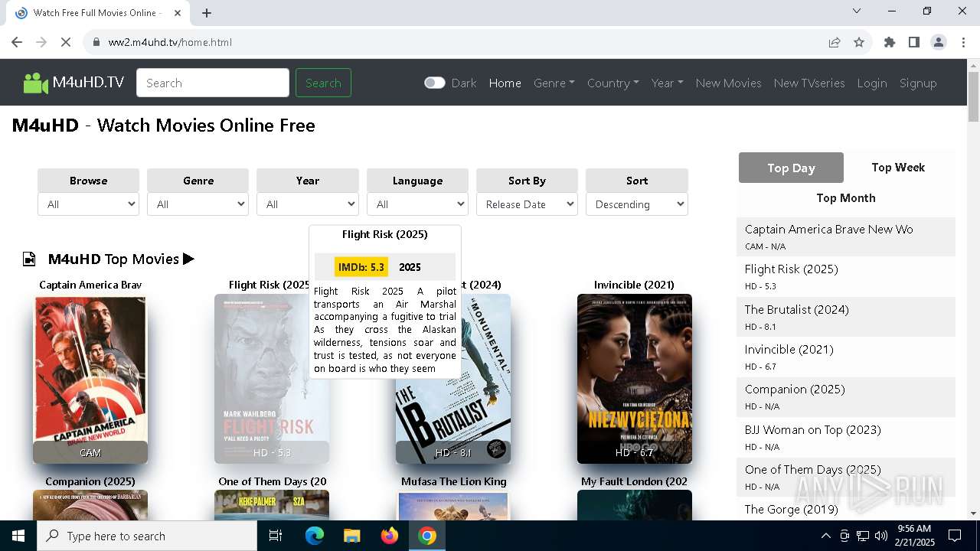Click in the site Search input field
Screen dimensions: 980x551
tap(213, 83)
